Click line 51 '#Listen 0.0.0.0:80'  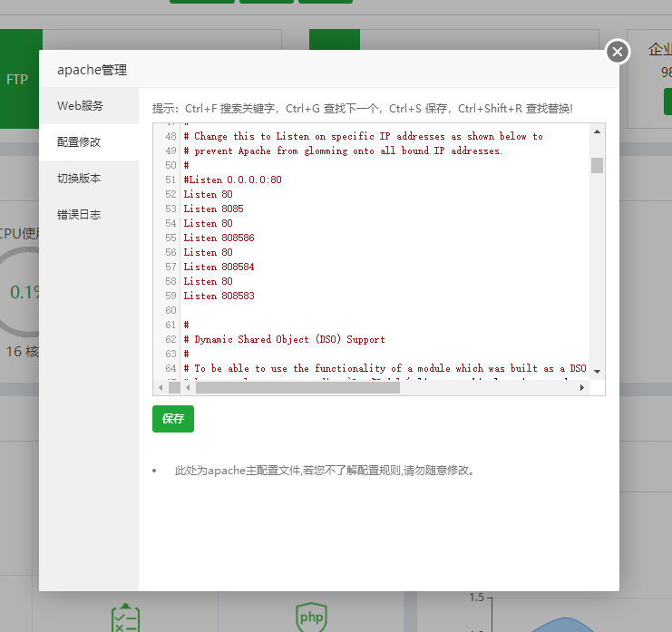[233, 180]
